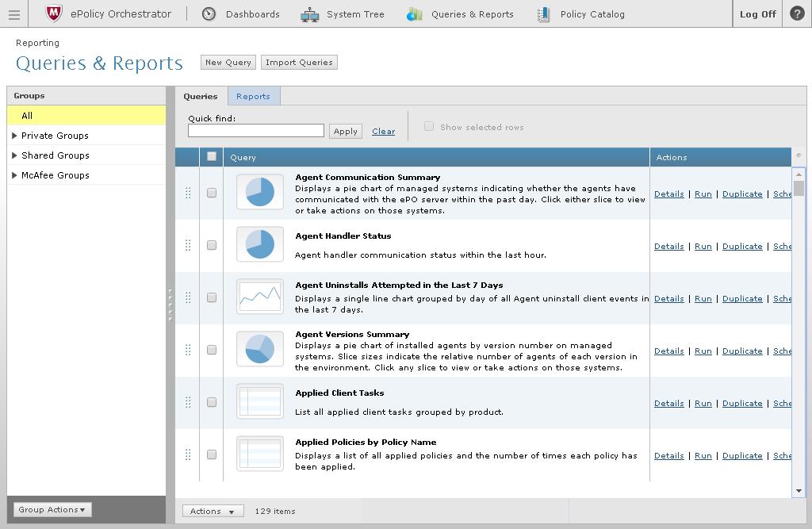Click the groups panel splitter collapse handle
Screen dimensions: 812x529
point(170,305)
